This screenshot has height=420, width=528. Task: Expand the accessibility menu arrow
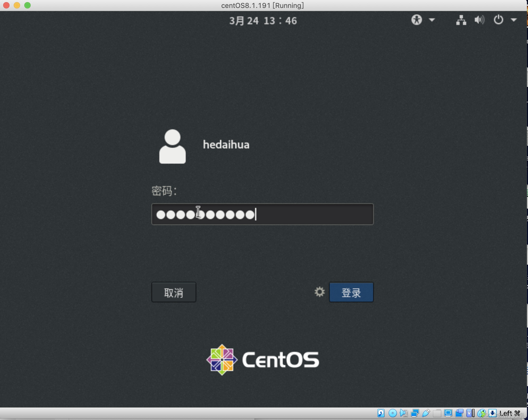(432, 20)
